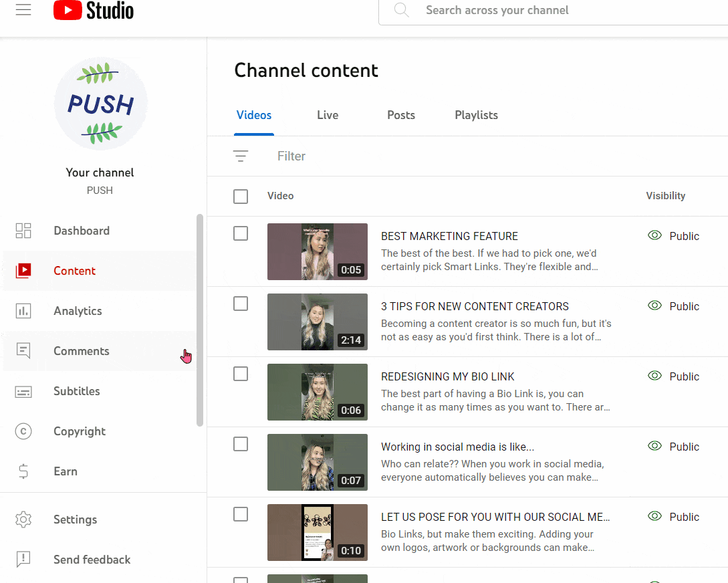Open the YouTube Studio hamburger menu
The image size is (728, 583).
(x=23, y=10)
